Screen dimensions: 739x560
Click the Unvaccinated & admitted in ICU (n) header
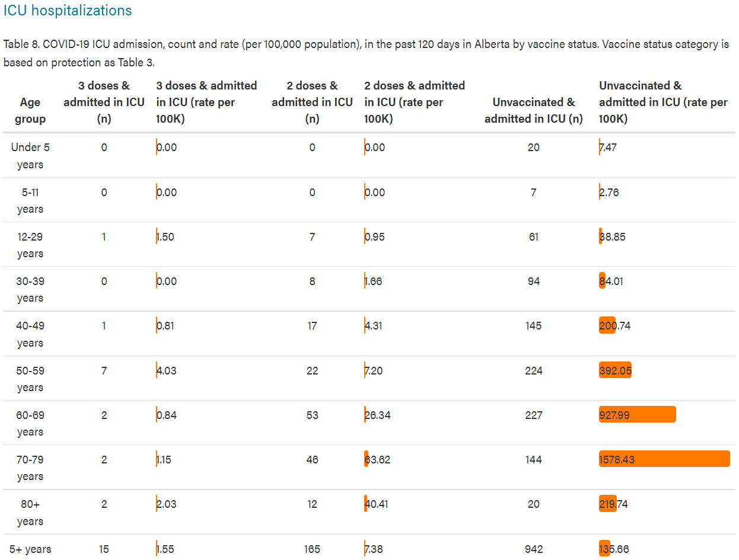pyautogui.click(x=534, y=110)
